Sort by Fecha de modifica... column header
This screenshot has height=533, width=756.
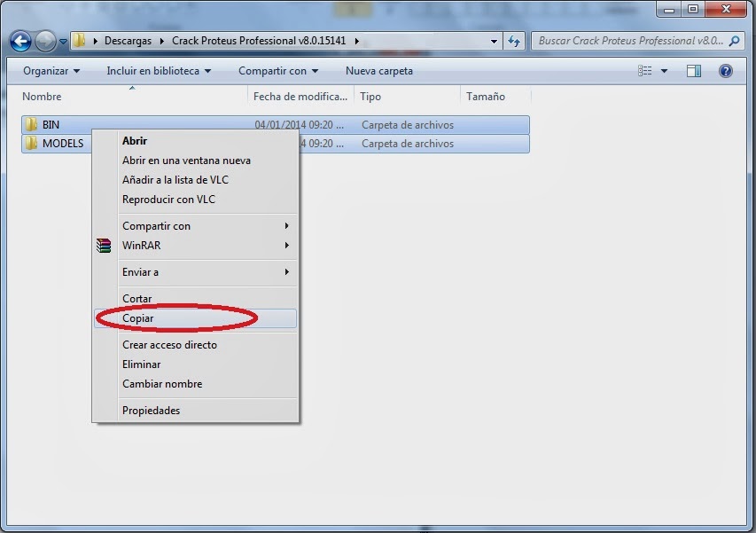pos(300,97)
